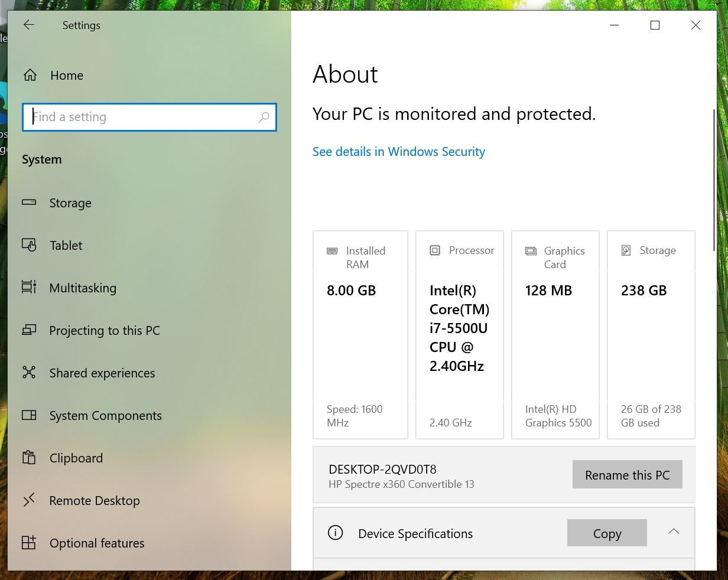Viewport: 728px width, 580px height.
Task: Open the Clipboard icon in sidebar
Action: point(29,458)
